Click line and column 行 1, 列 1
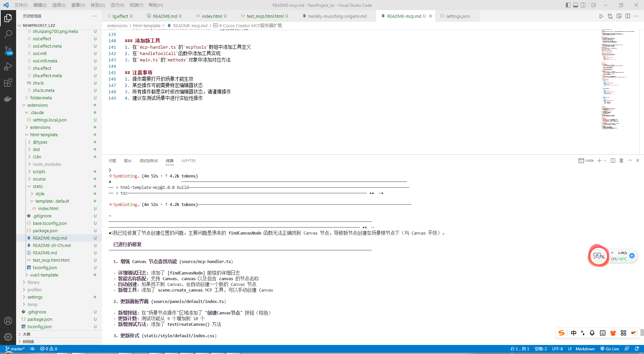Screen dimensions: 644x354 [x=520, y=349]
